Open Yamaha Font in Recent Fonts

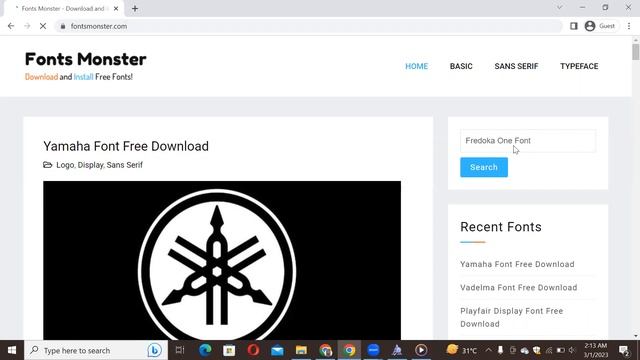pos(517,264)
